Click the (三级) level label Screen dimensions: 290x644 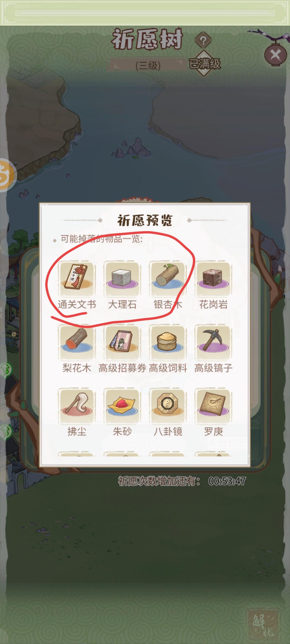click(148, 65)
